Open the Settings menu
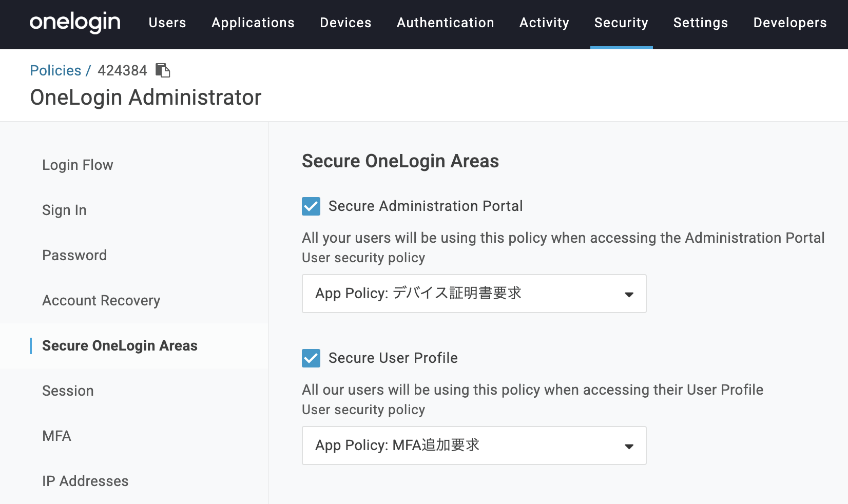 click(701, 23)
